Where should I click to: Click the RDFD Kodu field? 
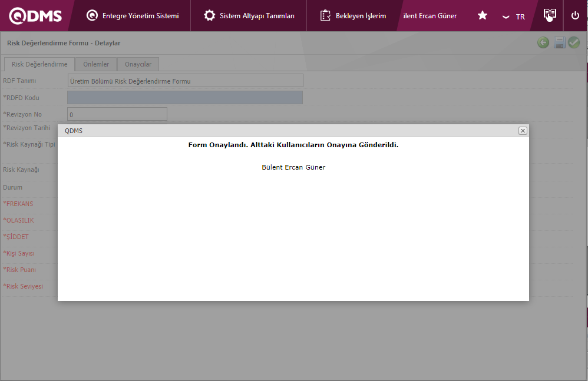[185, 98]
